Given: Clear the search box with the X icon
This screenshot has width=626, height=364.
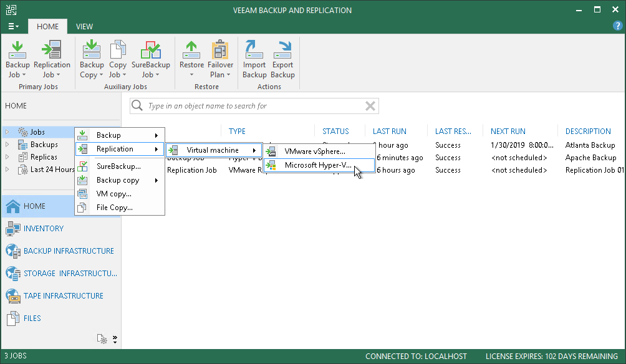Looking at the screenshot, I should (x=370, y=106).
